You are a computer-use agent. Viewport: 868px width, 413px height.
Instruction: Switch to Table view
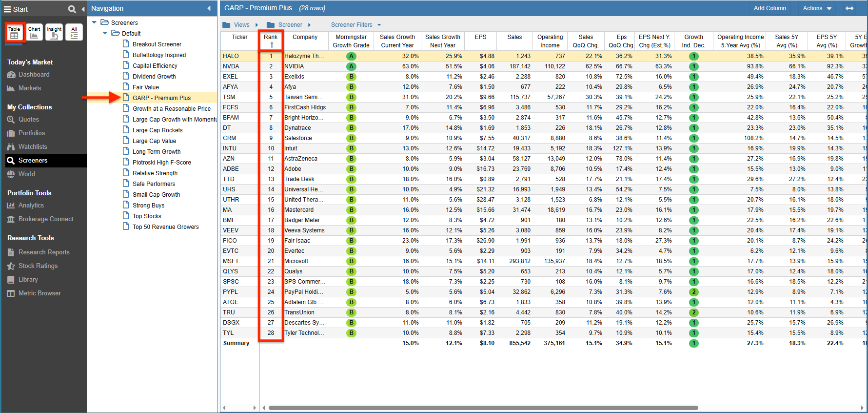(14, 33)
